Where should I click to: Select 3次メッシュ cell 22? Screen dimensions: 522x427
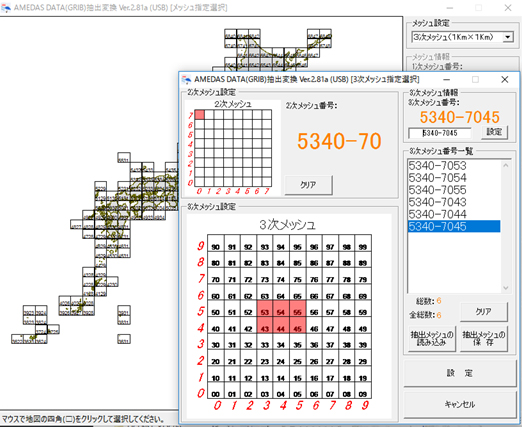248,358
